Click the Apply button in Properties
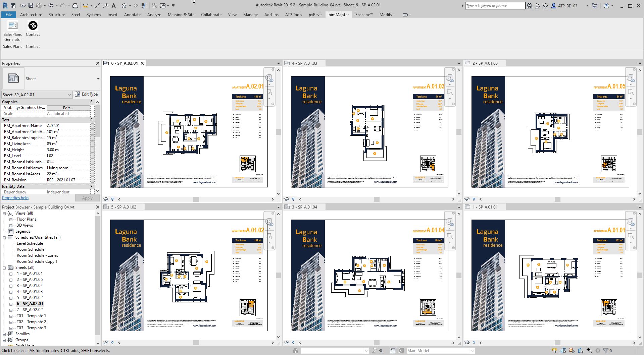 tap(87, 198)
